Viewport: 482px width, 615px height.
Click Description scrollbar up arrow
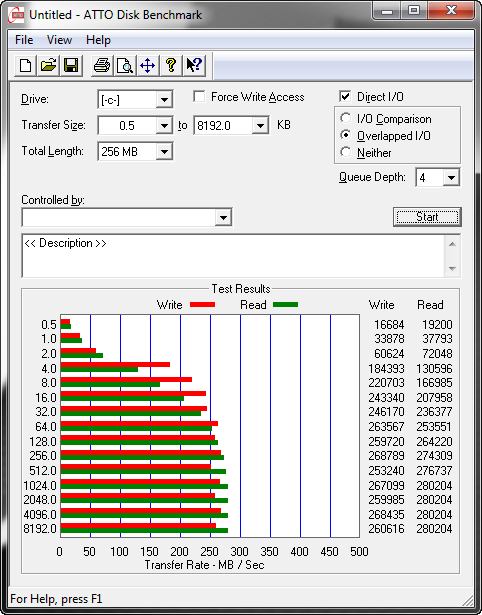click(452, 244)
